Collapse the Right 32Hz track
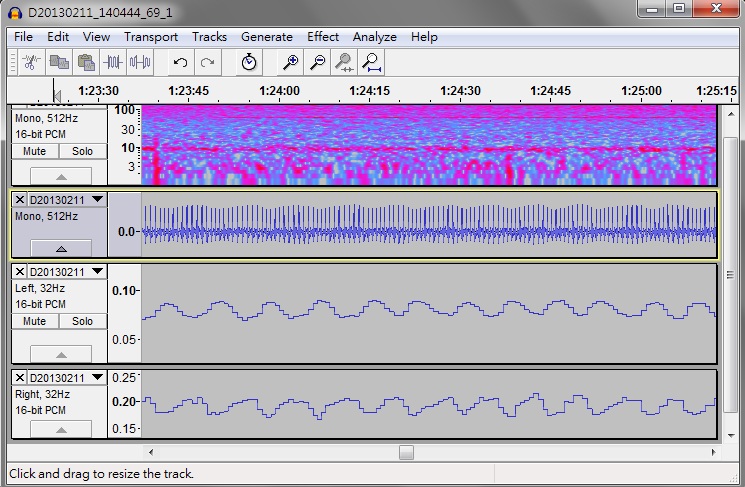The height and width of the screenshot is (487, 745). point(61,430)
